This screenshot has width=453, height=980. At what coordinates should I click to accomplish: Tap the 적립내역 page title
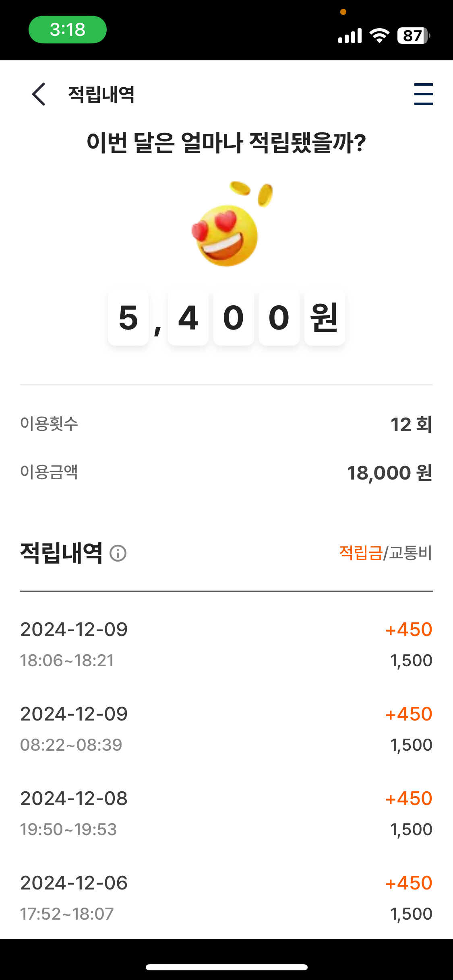tap(101, 95)
